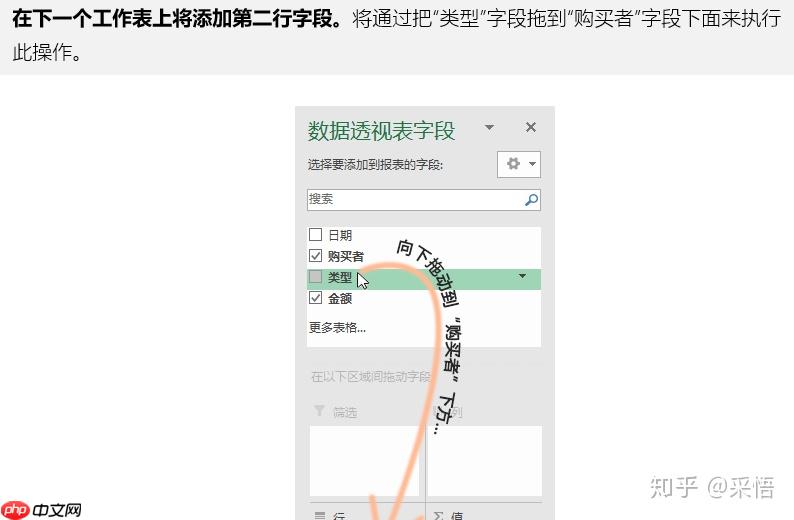Viewport: 794px width, 520px height.
Task: Open the 类型 field dropdown arrow
Action: (x=522, y=276)
